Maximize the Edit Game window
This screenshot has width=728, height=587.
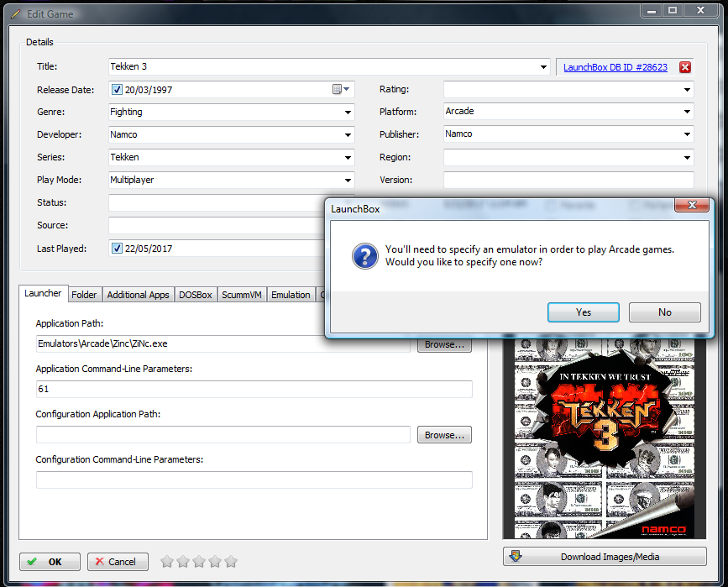[673, 10]
